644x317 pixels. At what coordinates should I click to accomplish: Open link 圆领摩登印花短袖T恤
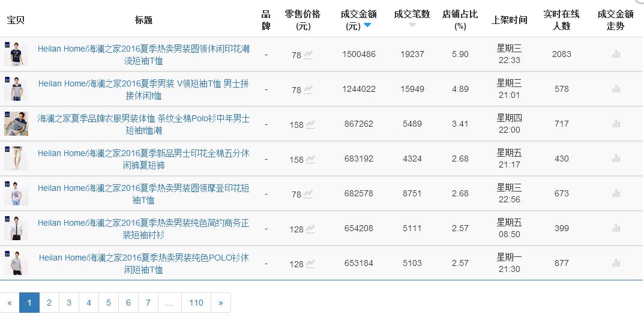pos(143,195)
